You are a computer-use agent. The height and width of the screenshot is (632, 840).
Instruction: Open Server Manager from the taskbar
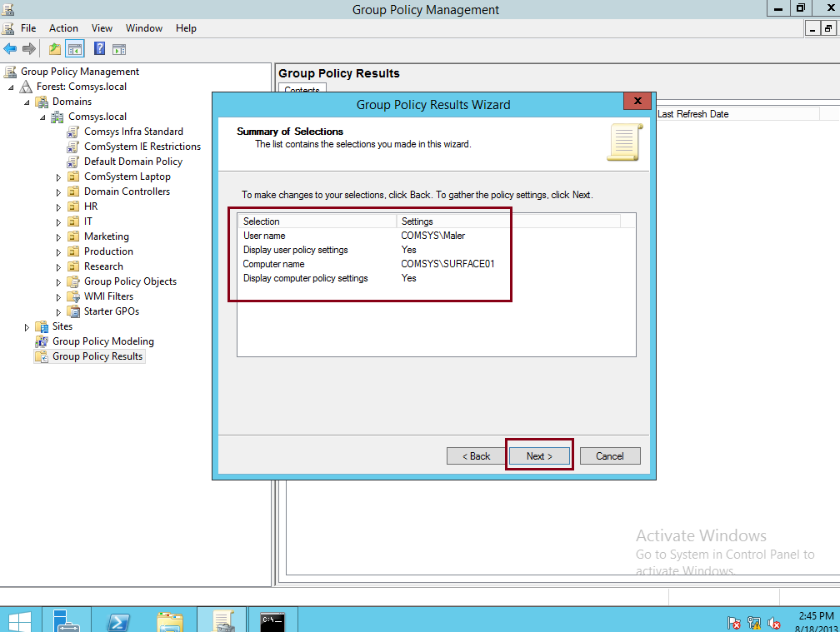[x=67, y=621]
